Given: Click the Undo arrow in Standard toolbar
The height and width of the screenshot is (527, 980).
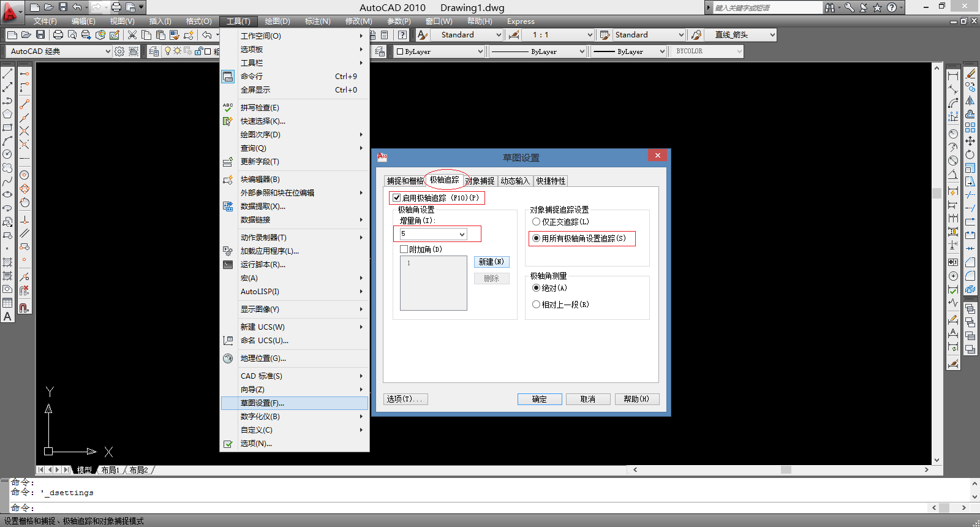Looking at the screenshot, I should click(x=207, y=35).
